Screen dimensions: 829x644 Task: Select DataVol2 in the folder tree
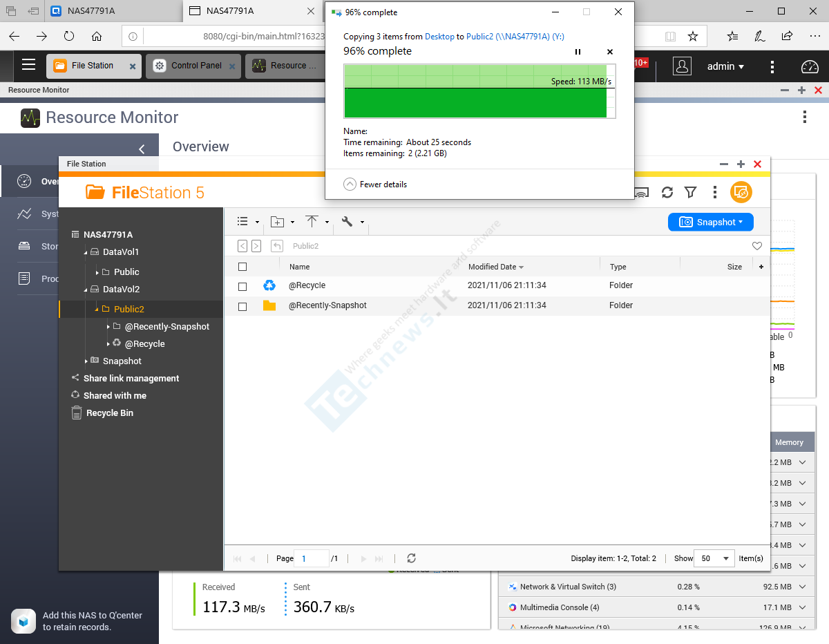click(x=121, y=290)
